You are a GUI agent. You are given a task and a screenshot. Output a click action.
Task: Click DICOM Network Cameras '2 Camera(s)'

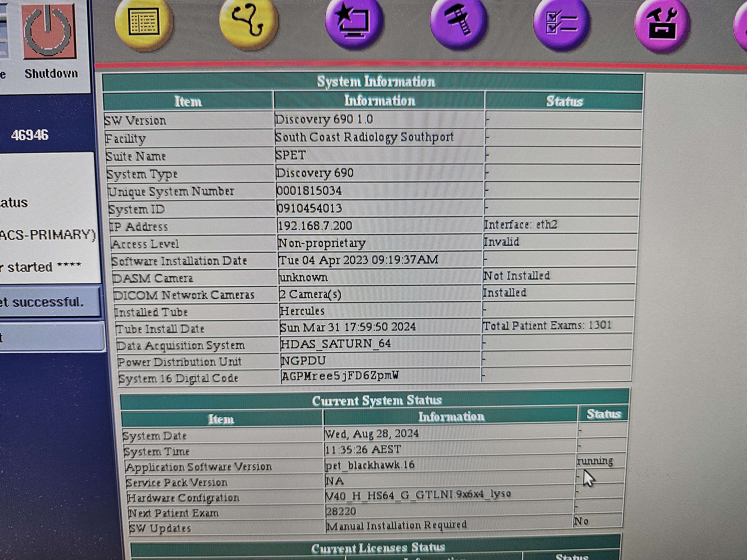pyautogui.click(x=310, y=294)
